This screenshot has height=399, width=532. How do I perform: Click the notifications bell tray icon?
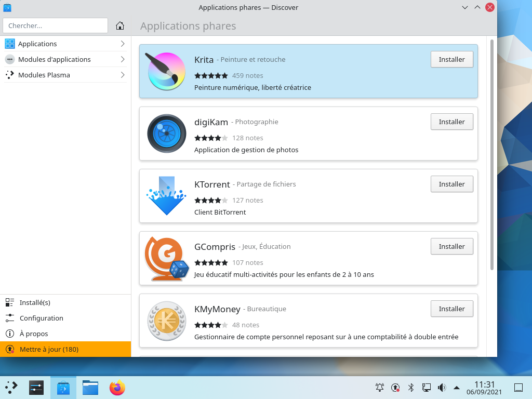click(x=380, y=388)
